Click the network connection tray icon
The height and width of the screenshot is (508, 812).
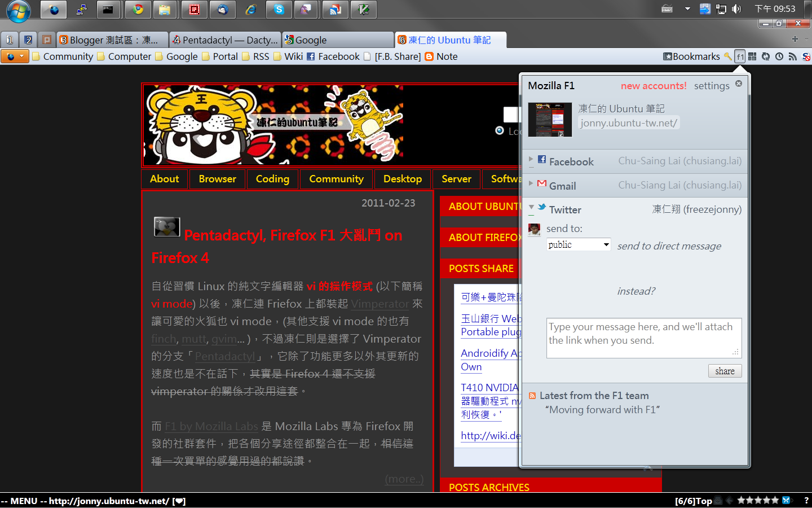click(721, 9)
